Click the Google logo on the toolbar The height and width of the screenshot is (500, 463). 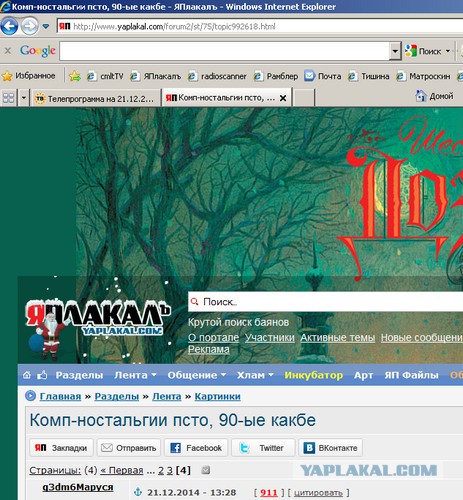coord(38,51)
